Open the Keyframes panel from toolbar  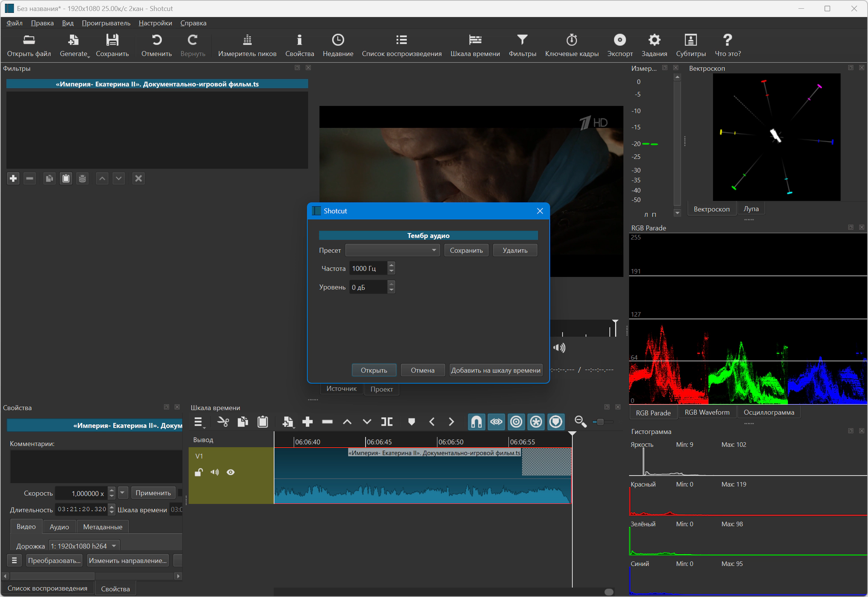571,45
